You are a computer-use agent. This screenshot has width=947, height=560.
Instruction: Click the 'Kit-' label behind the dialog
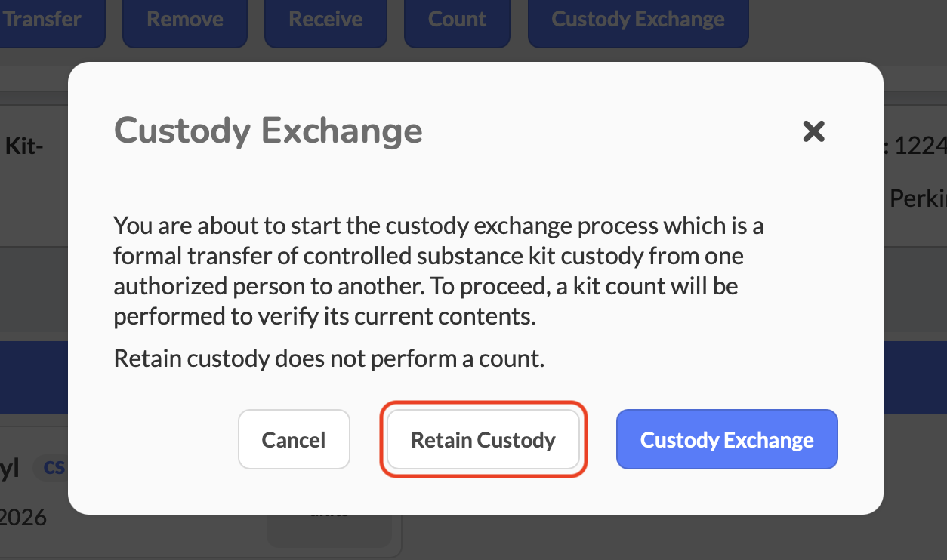[x=26, y=145]
